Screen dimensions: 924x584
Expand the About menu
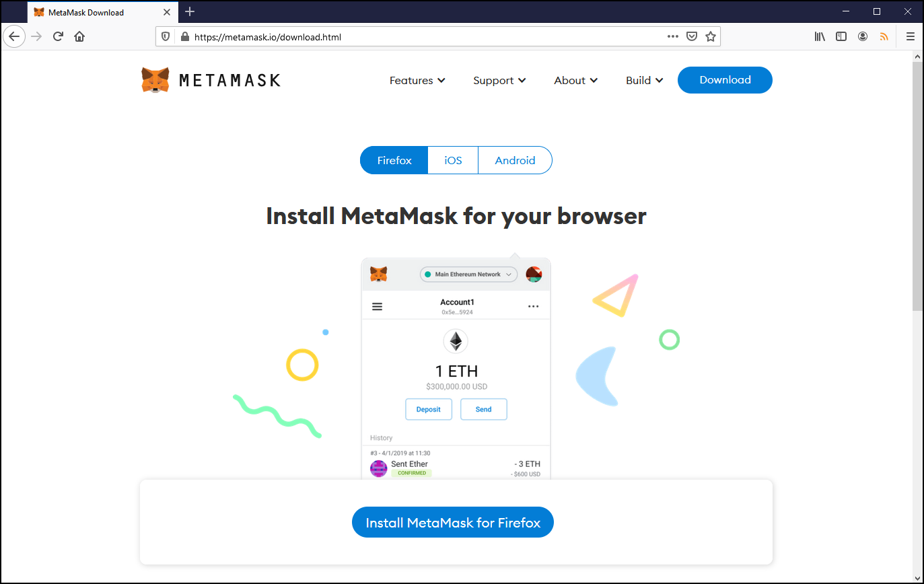[575, 80]
